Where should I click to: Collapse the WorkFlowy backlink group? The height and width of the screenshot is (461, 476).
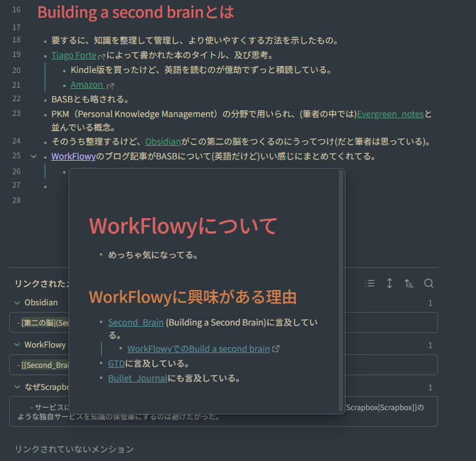pyautogui.click(x=17, y=345)
